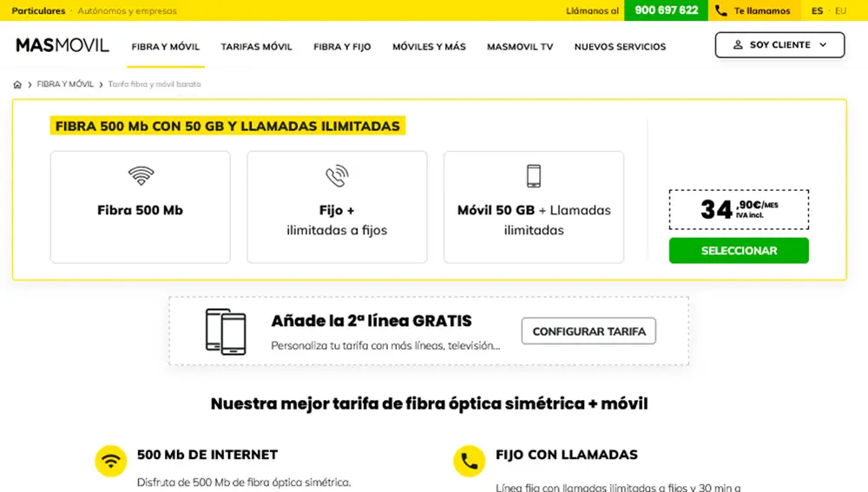Click the home breadcrumb icon
This screenshot has width=868, height=492.
click(17, 85)
